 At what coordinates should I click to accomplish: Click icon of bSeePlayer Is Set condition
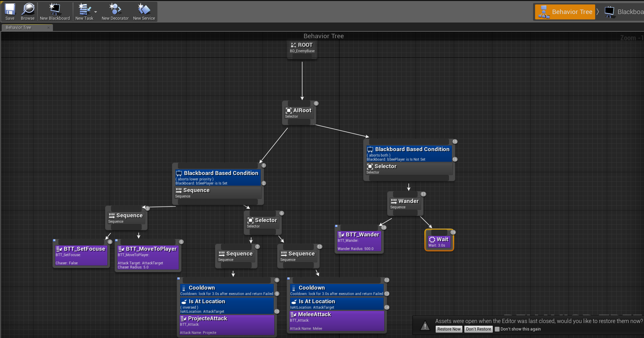179,173
